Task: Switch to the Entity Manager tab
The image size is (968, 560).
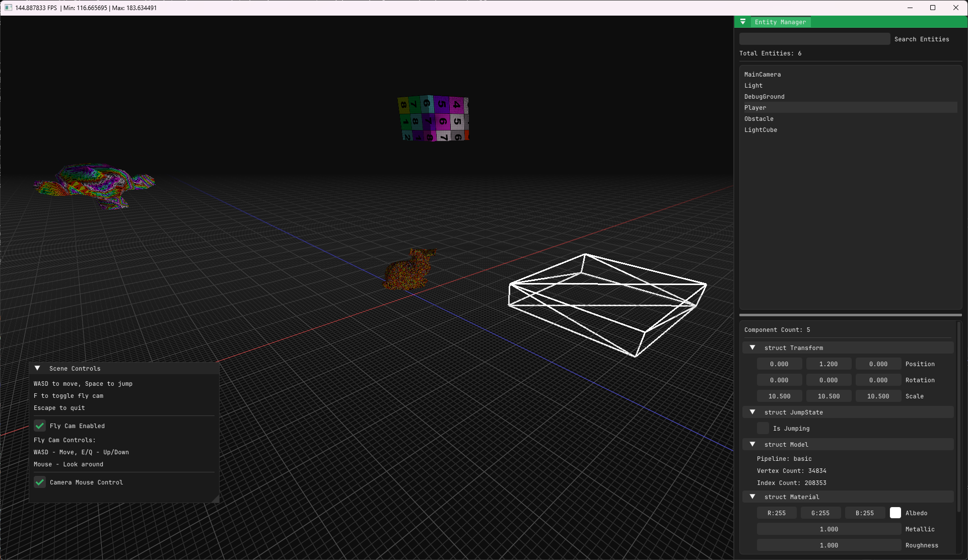Action: (x=780, y=22)
